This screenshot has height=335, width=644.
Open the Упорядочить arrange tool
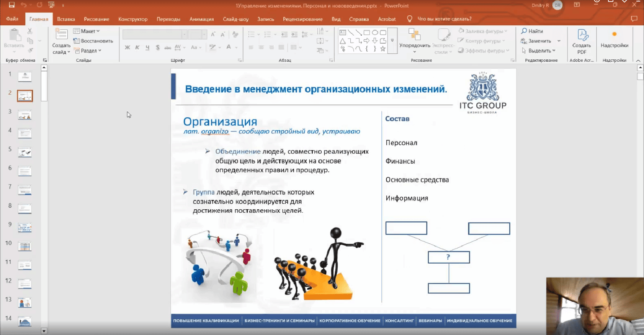pyautogui.click(x=415, y=41)
